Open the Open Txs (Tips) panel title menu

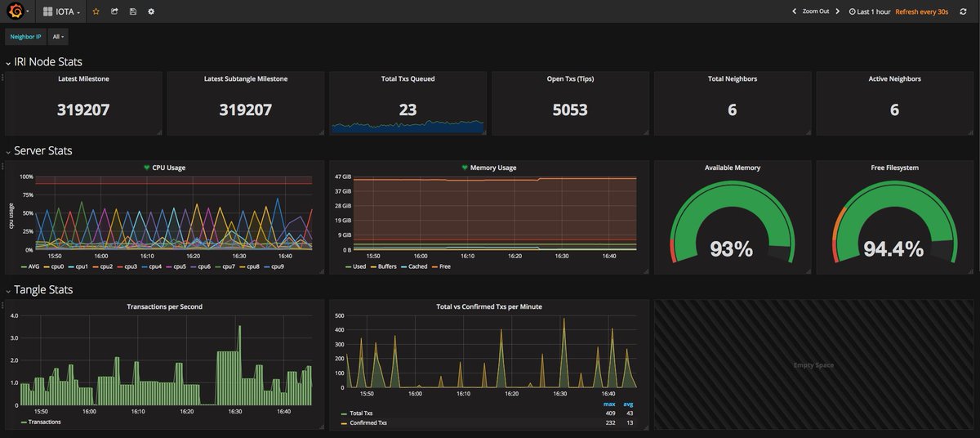570,79
